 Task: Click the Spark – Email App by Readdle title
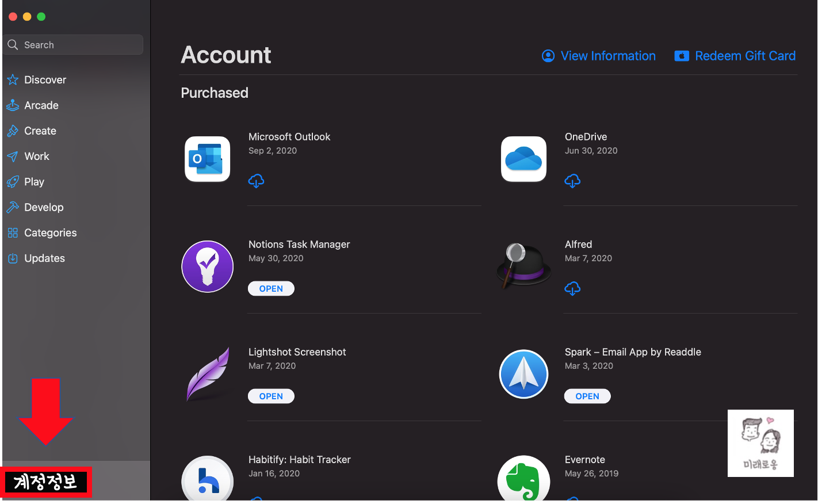[633, 352]
